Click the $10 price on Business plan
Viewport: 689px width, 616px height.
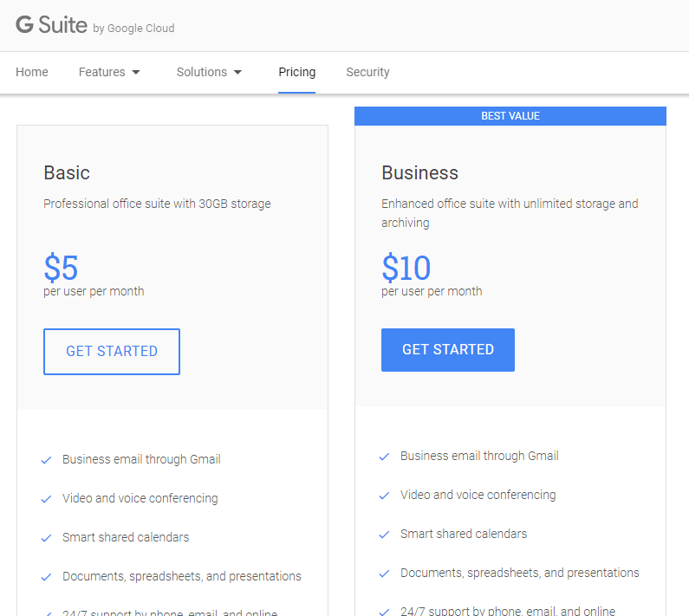point(406,268)
